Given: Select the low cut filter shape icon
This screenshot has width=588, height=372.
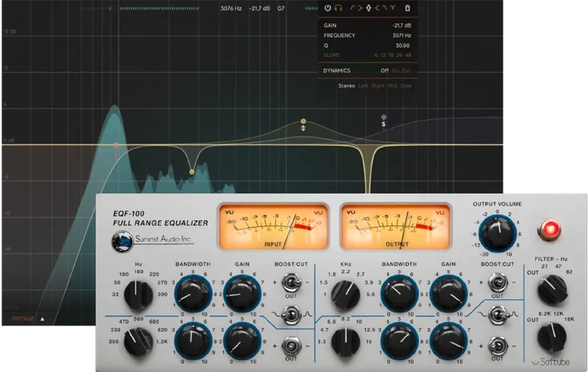Looking at the screenshot, I should pyautogui.click(x=353, y=8).
